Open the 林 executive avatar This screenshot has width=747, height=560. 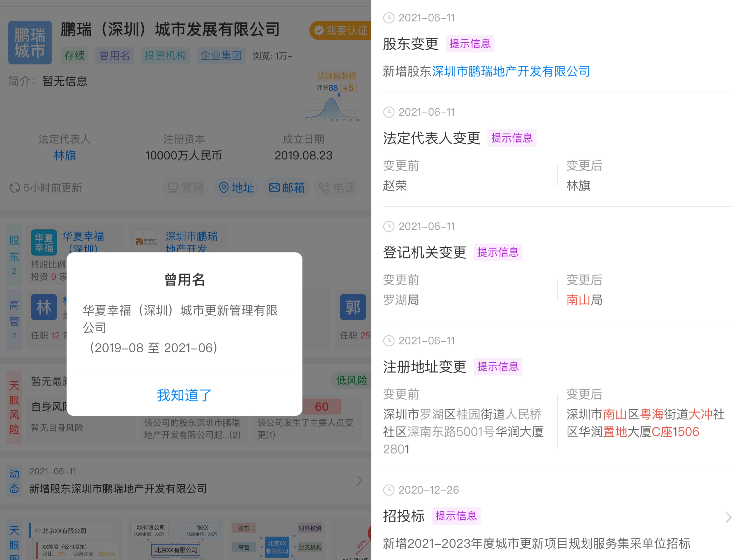pyautogui.click(x=44, y=307)
